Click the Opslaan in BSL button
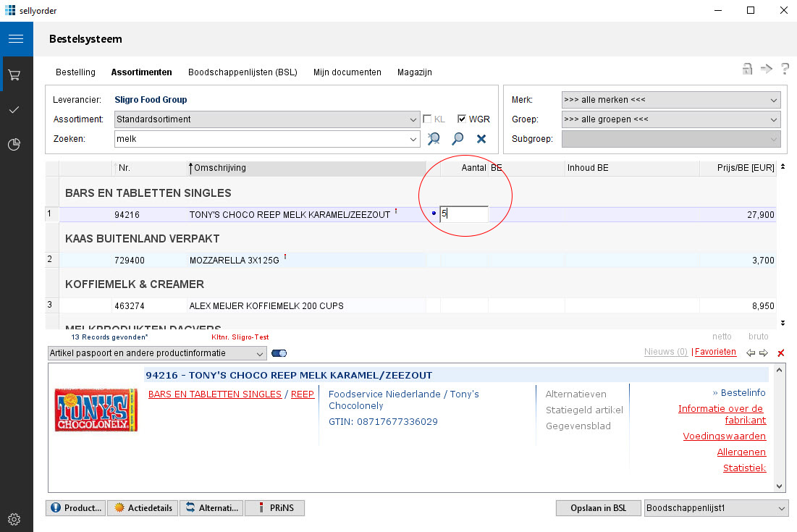This screenshot has height=532, width=797. tap(598, 508)
